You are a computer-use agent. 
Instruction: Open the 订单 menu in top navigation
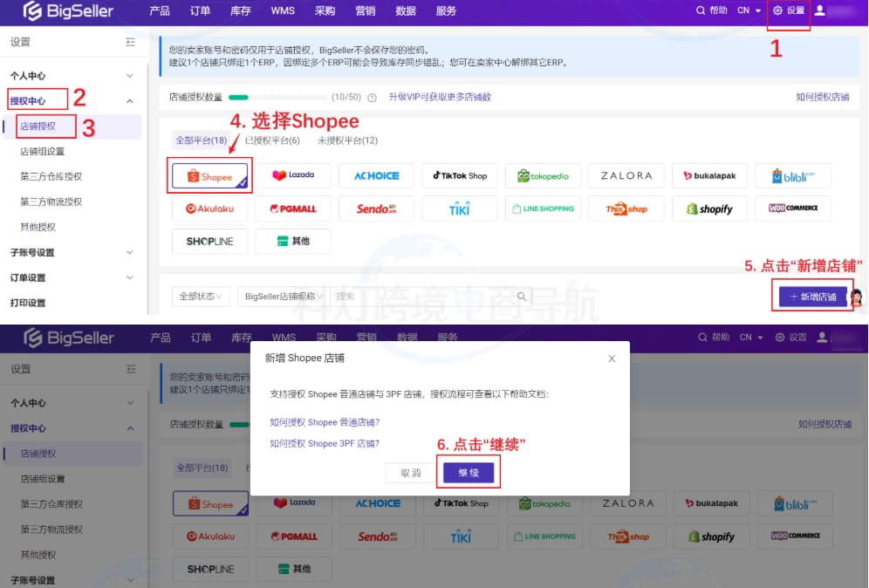[200, 11]
